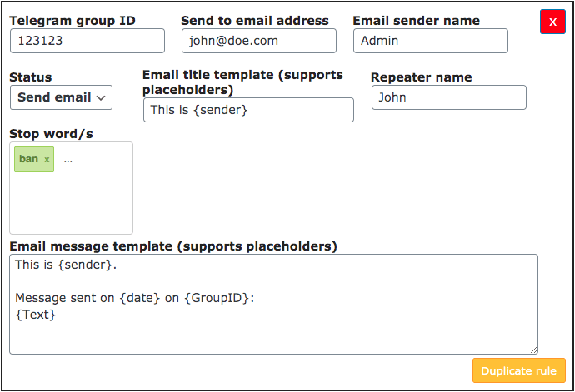Edit the Email sender name field
Screen dimensions: 575x392
[430, 41]
